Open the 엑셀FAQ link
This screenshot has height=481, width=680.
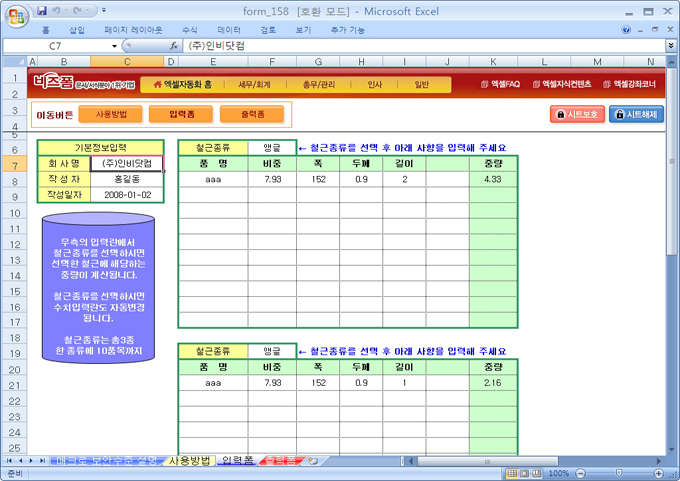point(500,85)
